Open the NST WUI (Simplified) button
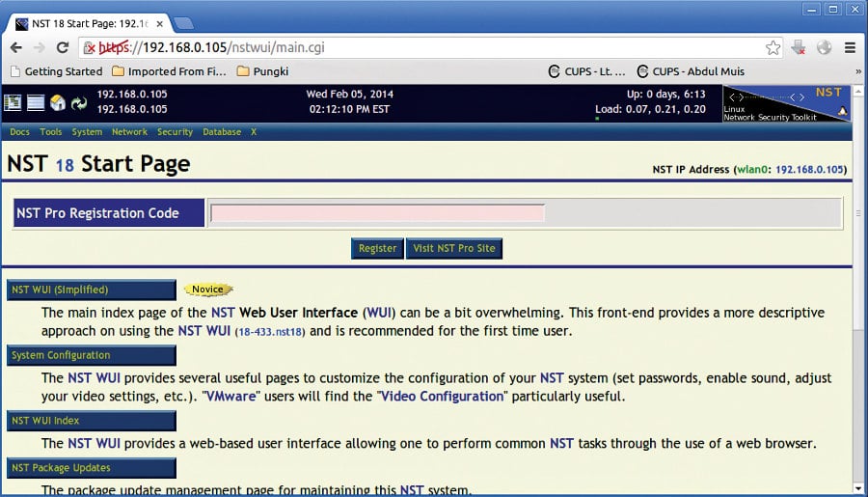The image size is (868, 497). coord(92,290)
